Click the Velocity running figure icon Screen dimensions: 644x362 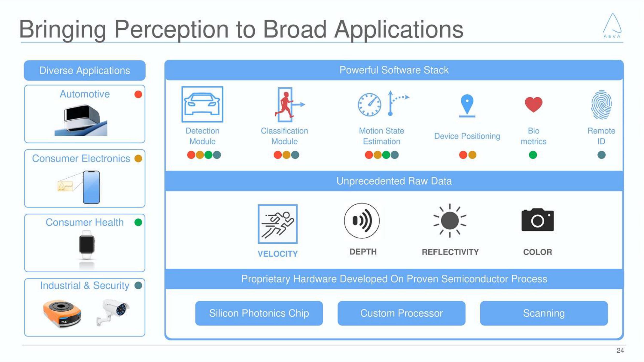(x=277, y=222)
